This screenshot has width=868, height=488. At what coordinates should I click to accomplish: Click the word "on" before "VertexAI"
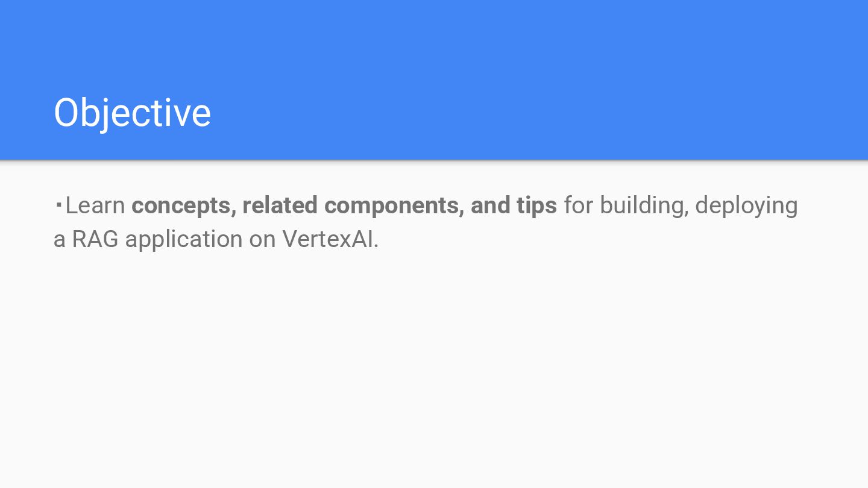[262, 239]
